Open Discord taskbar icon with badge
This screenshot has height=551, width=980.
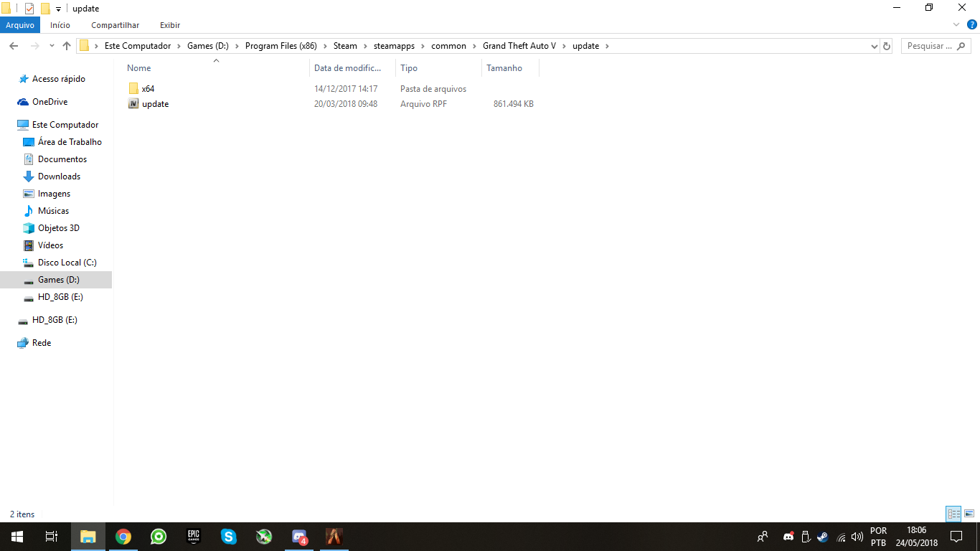[299, 537]
